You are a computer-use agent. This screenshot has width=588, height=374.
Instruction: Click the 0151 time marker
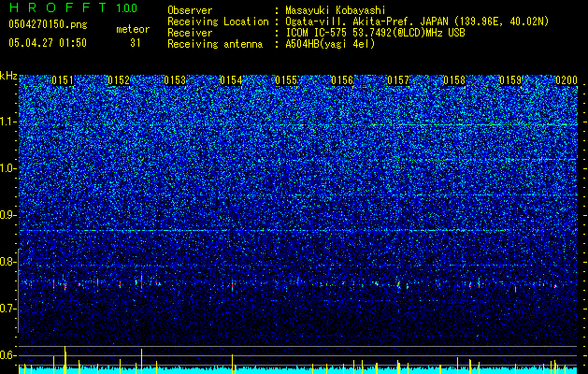[63, 80]
